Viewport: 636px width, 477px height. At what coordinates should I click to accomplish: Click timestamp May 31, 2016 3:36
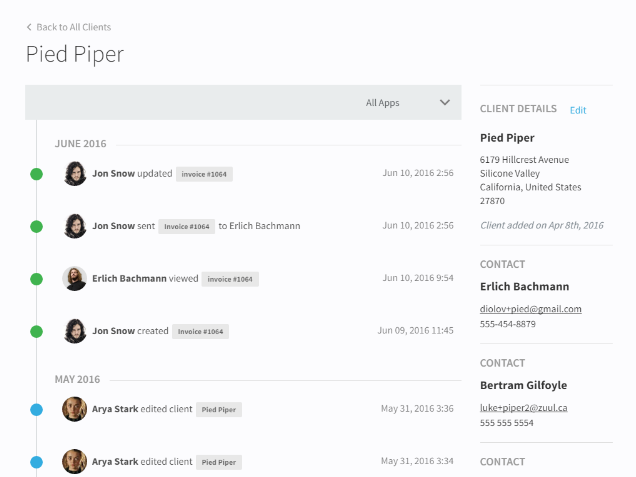coord(417,408)
